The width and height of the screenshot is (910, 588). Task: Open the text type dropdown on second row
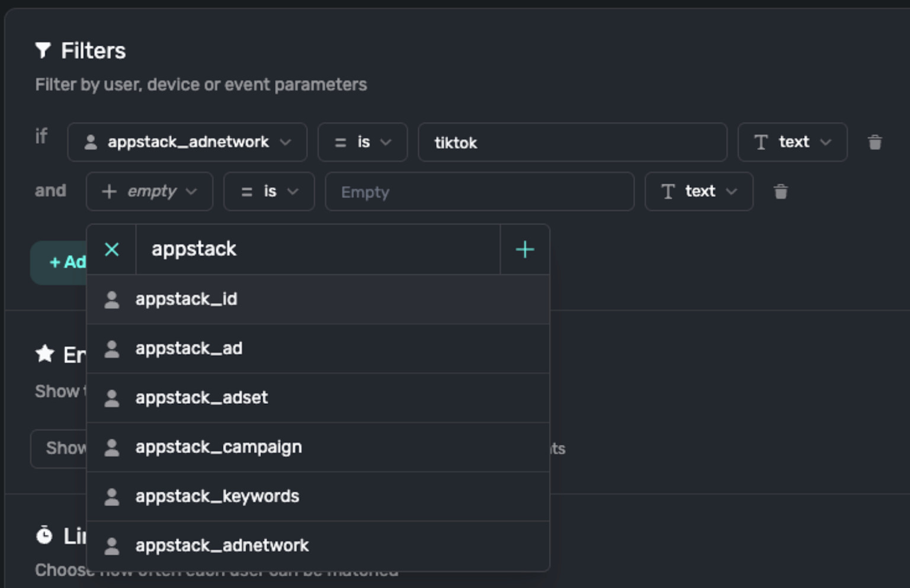pos(698,191)
